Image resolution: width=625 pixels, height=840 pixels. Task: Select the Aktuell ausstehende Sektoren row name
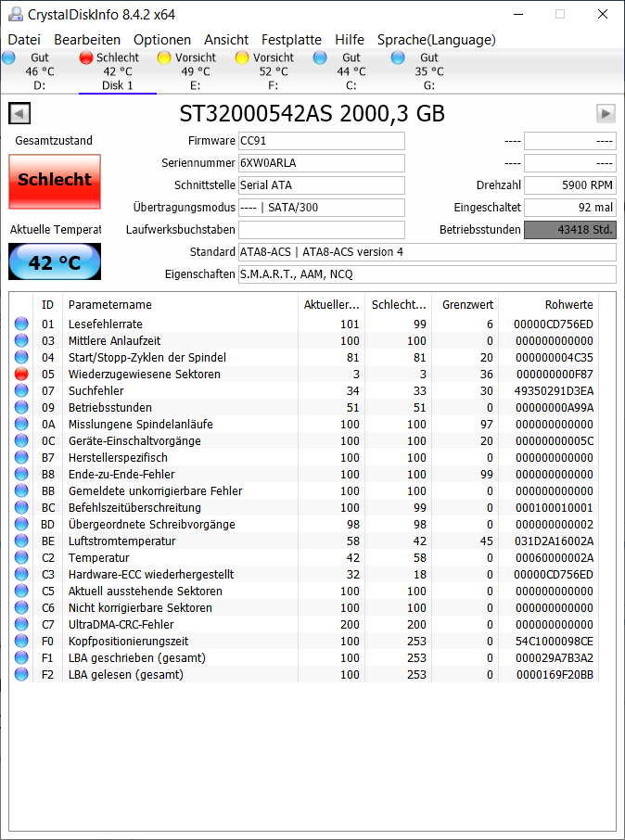coord(146,591)
